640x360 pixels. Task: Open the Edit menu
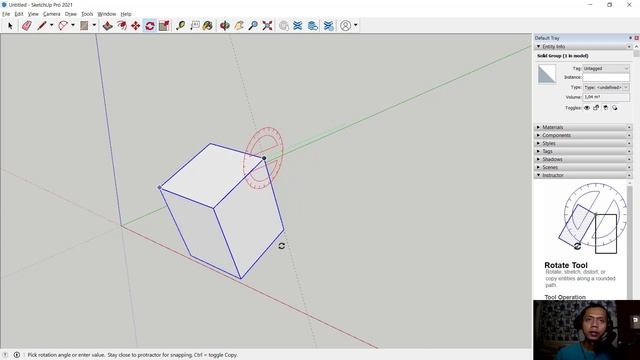[x=19, y=14]
